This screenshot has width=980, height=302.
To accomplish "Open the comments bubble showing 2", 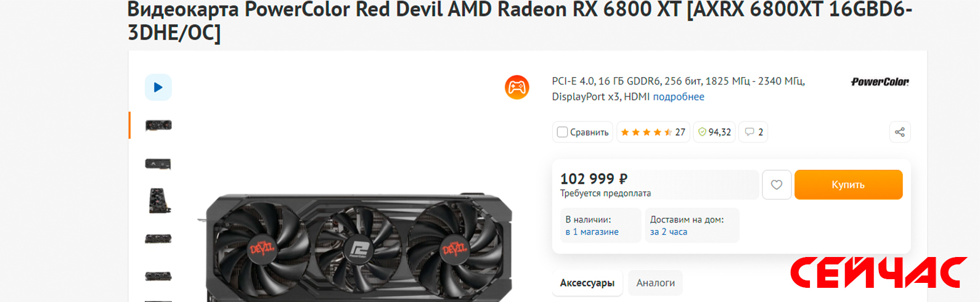I will [753, 132].
